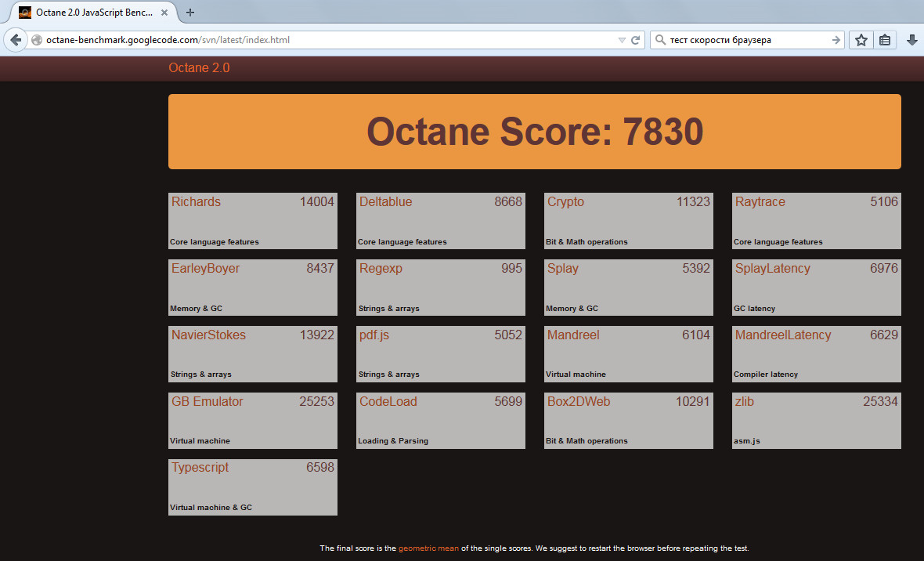
Task: Close the Octane 2.0 tab
Action: point(164,13)
